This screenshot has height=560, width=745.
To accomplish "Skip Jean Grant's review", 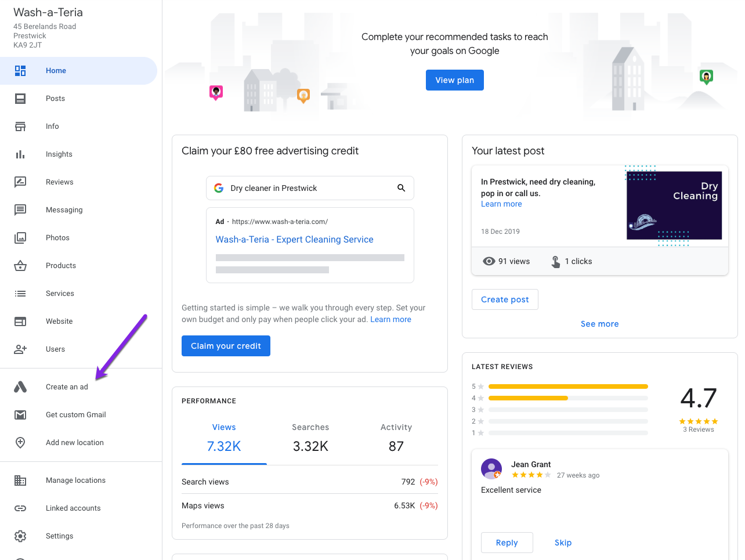I will (x=563, y=543).
